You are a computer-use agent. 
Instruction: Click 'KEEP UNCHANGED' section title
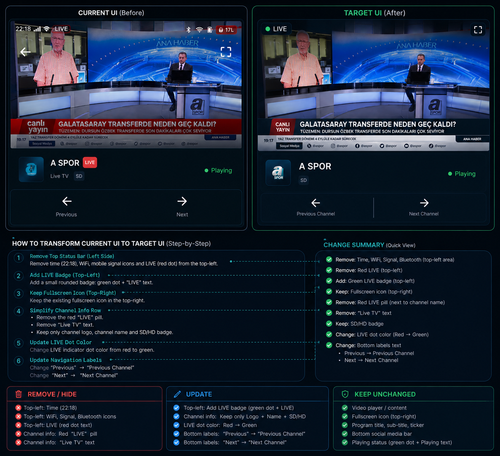coord(385,394)
